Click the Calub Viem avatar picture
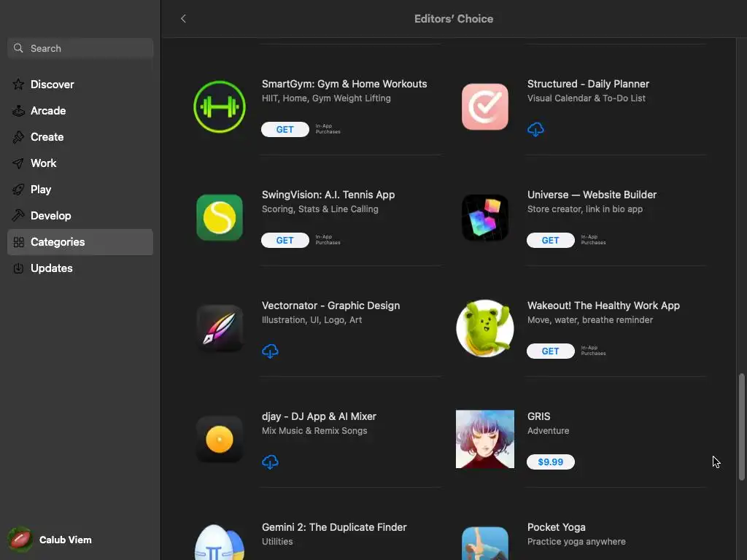 tap(20, 540)
